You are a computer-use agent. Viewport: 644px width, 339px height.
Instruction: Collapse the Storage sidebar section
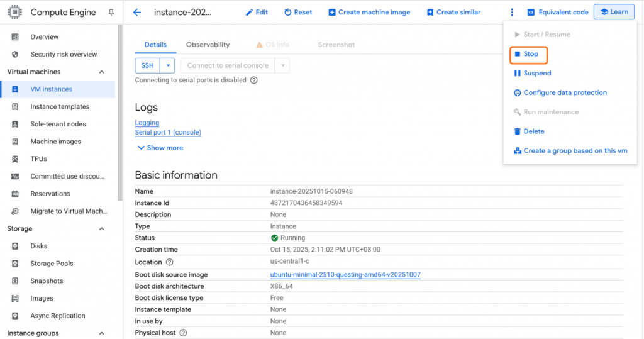click(101, 229)
